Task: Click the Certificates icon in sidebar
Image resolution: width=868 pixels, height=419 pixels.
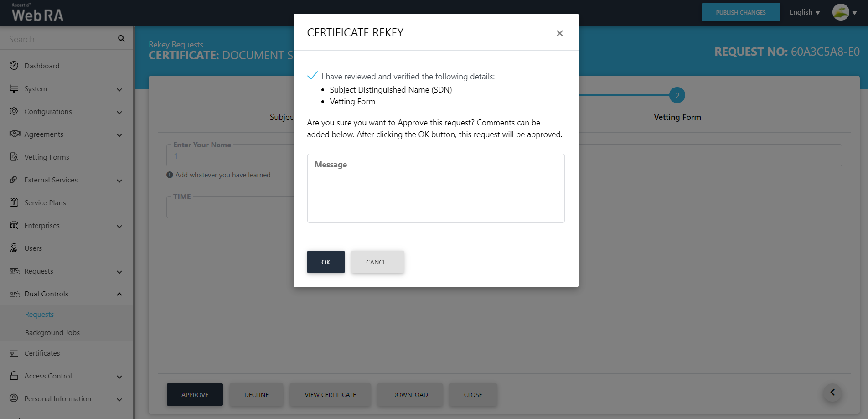Action: (x=14, y=353)
